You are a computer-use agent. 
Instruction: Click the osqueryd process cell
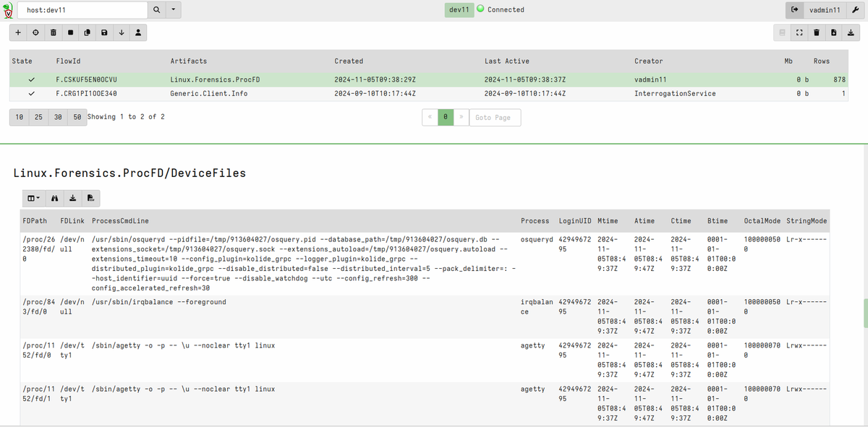point(537,238)
